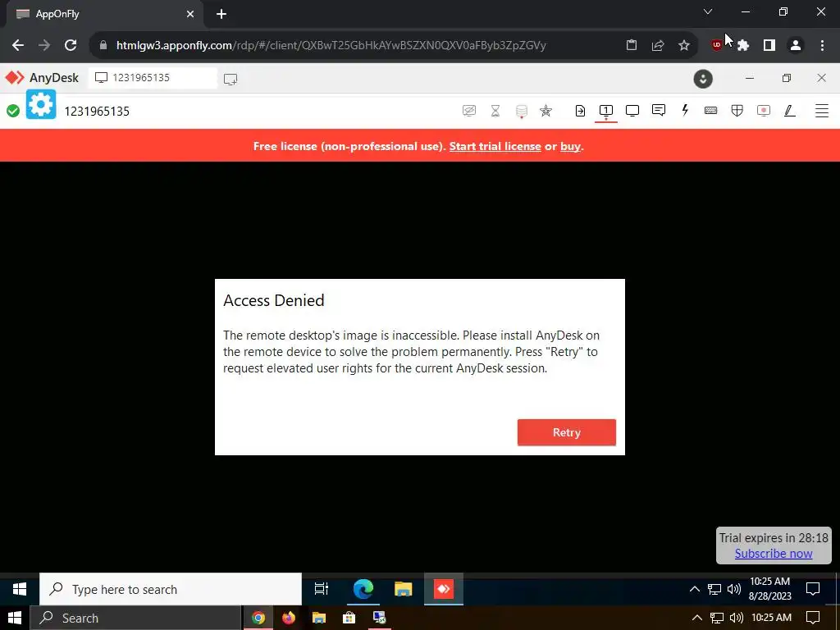Open the remote Start menu button

20,589
